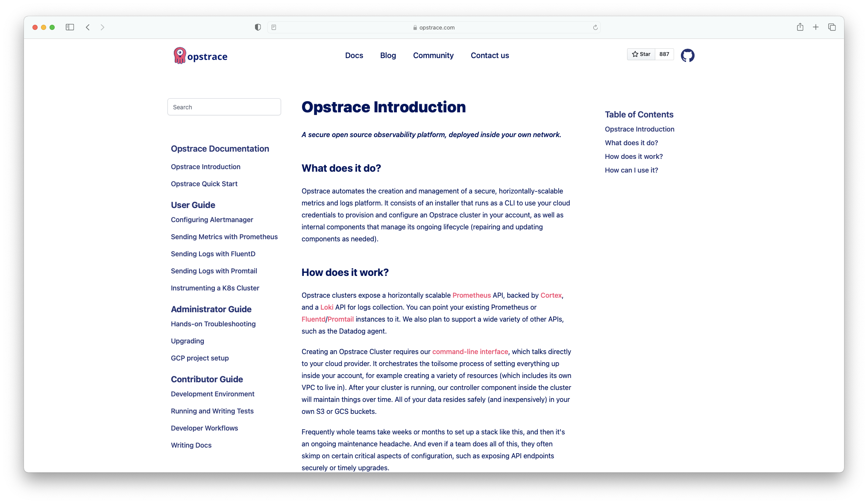Click the privacy shield icon
Viewport: 868px width, 504px height.
(258, 27)
